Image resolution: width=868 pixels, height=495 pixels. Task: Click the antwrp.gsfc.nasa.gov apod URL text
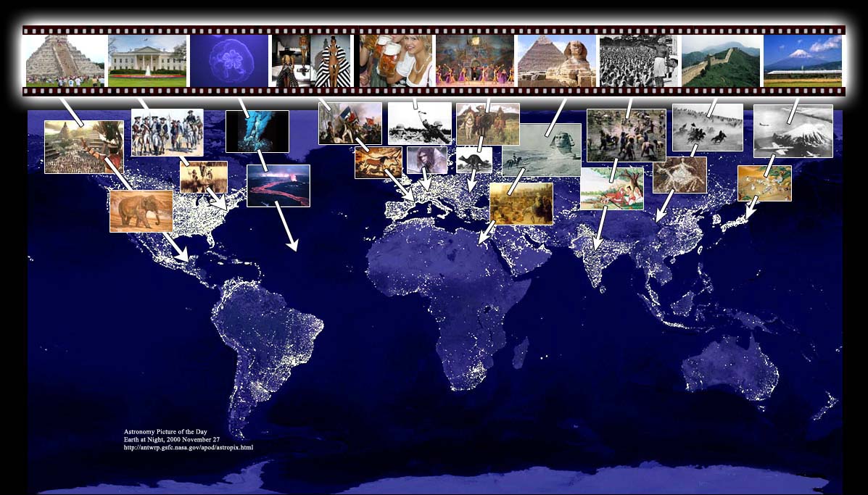(189, 448)
